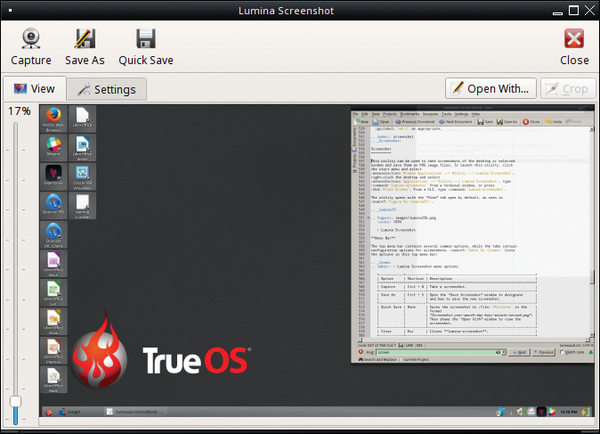Open the Settings tab
This screenshot has width=600, height=434.
[107, 90]
